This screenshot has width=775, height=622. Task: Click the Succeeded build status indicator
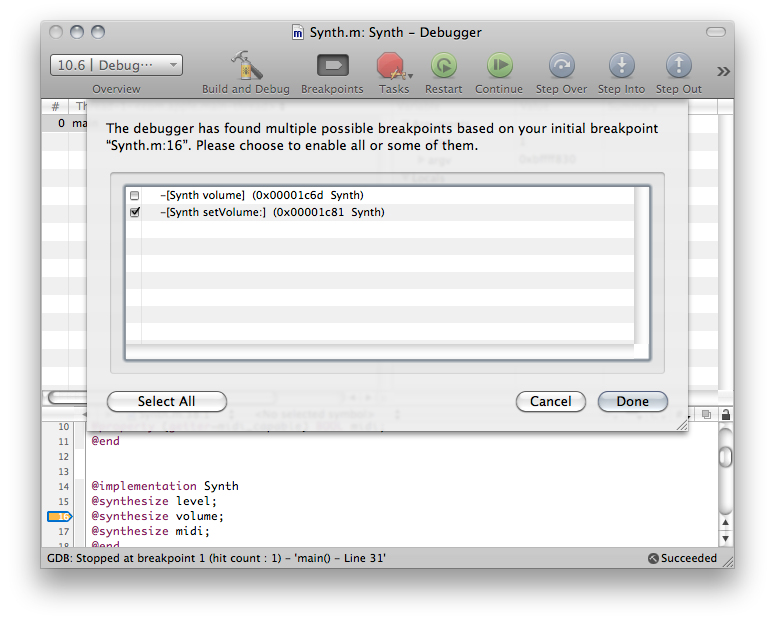click(x=682, y=558)
